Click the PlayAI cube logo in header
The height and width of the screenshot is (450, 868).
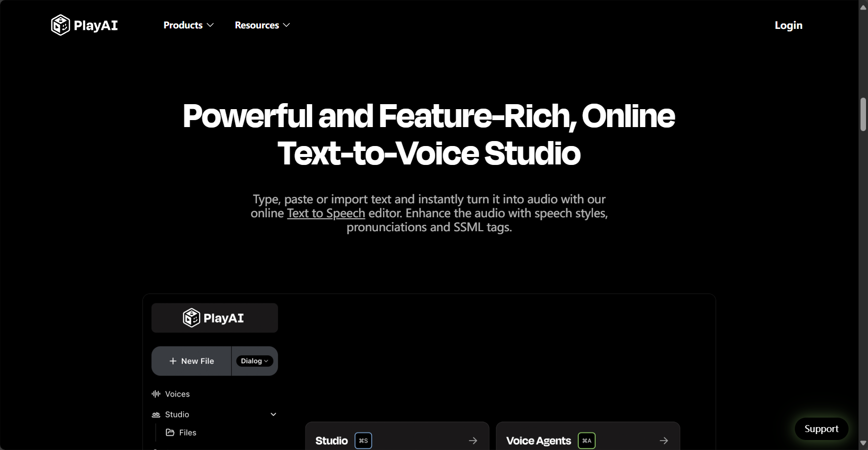(x=60, y=25)
